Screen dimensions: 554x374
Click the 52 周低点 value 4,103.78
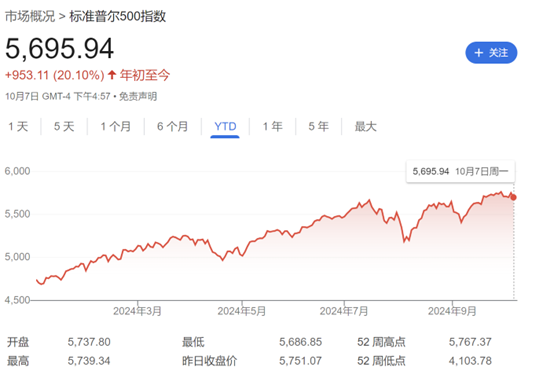pyautogui.click(x=470, y=361)
